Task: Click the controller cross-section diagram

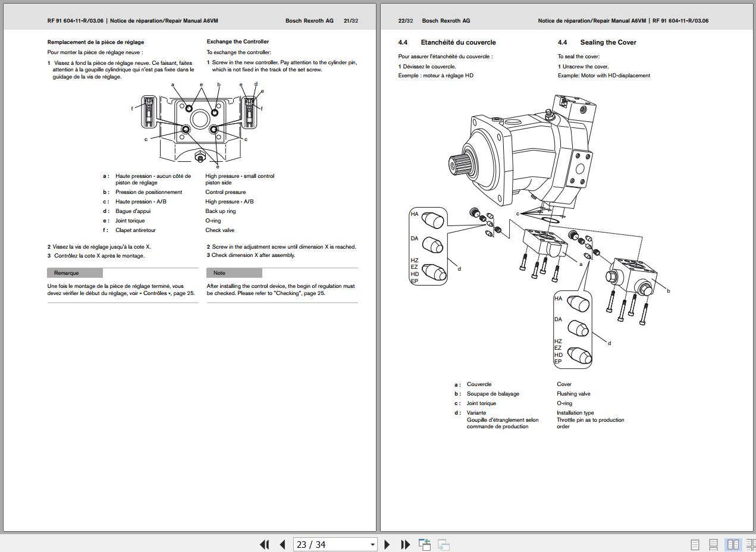Action: coord(197,126)
